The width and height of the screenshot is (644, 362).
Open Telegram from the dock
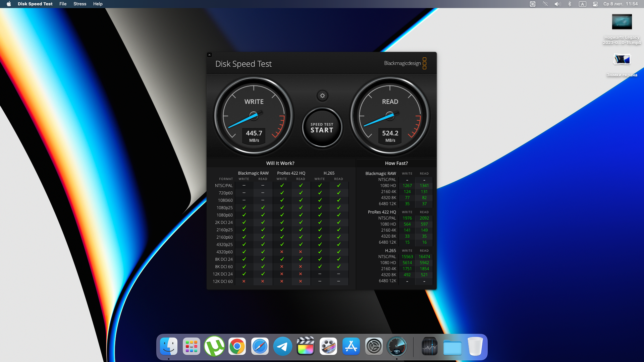[283, 346]
